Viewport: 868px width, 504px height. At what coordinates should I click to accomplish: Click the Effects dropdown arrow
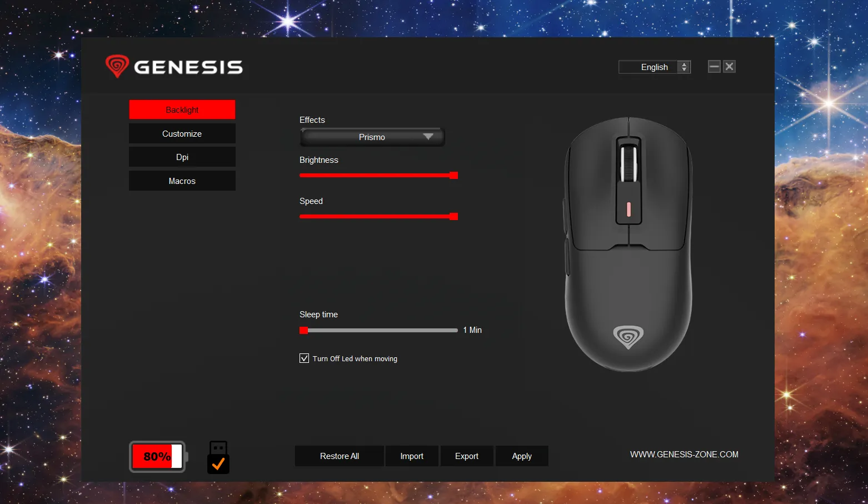pos(428,137)
